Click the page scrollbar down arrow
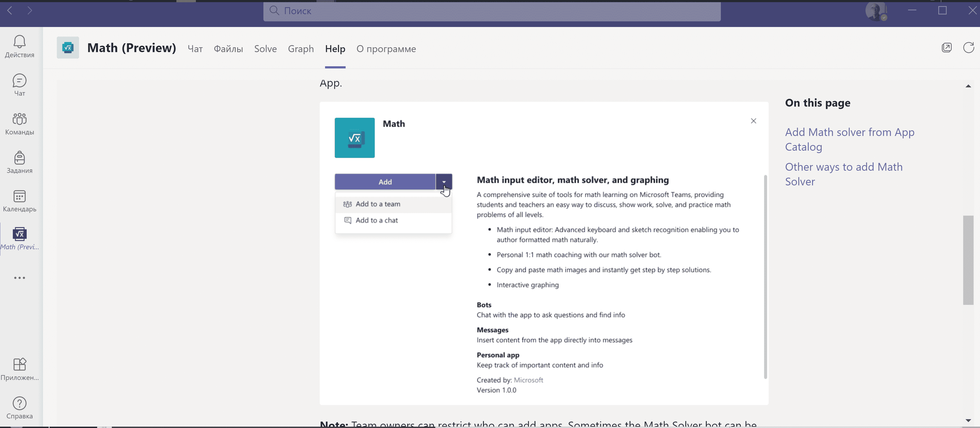 (968, 420)
